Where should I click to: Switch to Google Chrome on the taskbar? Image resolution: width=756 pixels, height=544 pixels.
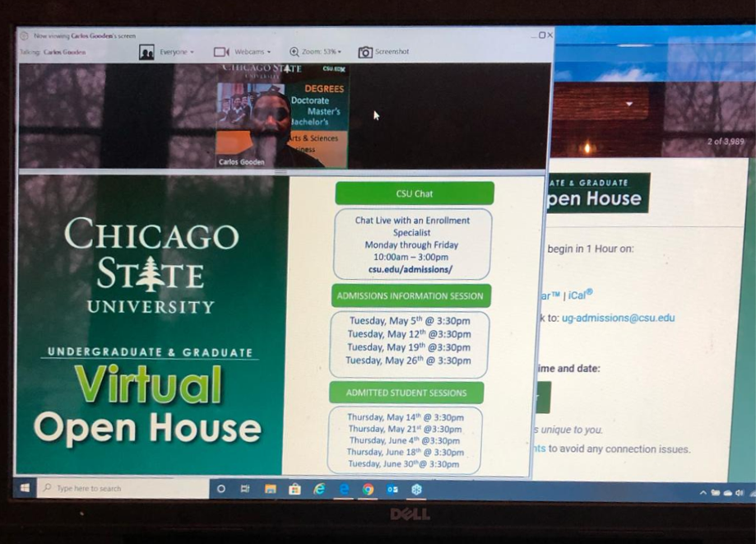(x=369, y=490)
